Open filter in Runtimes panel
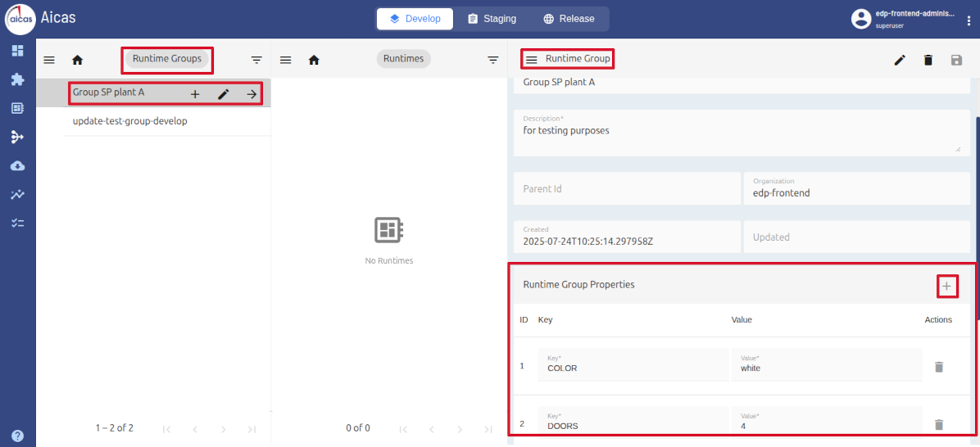This screenshot has height=447, width=980. (492, 60)
